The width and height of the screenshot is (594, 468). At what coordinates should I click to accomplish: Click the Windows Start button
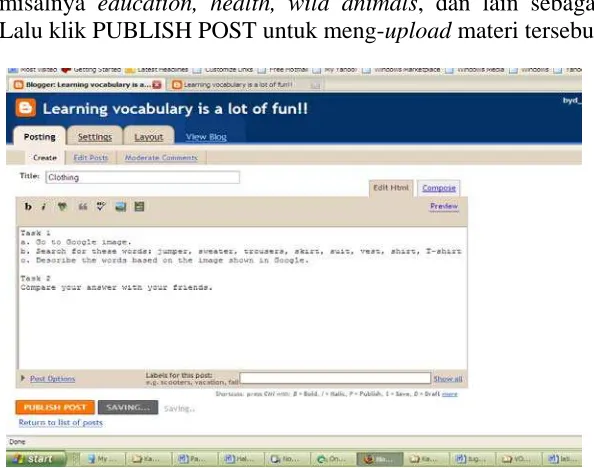click(x=36, y=459)
